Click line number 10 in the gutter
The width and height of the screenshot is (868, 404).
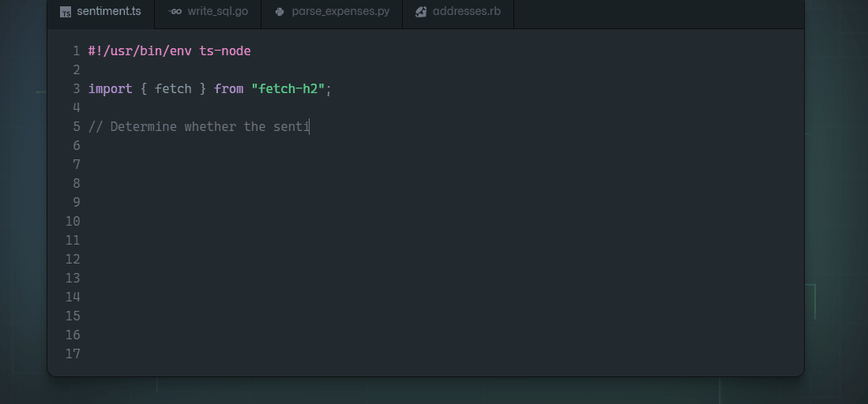click(73, 222)
